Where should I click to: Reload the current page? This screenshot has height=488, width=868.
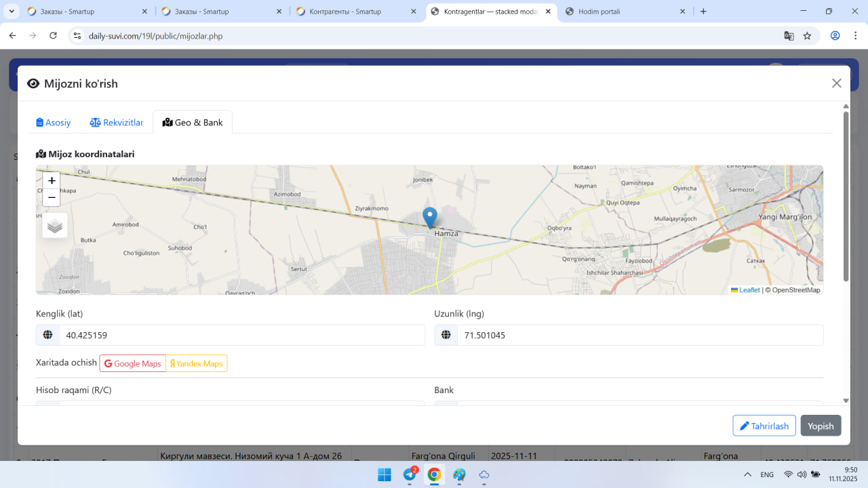point(53,36)
